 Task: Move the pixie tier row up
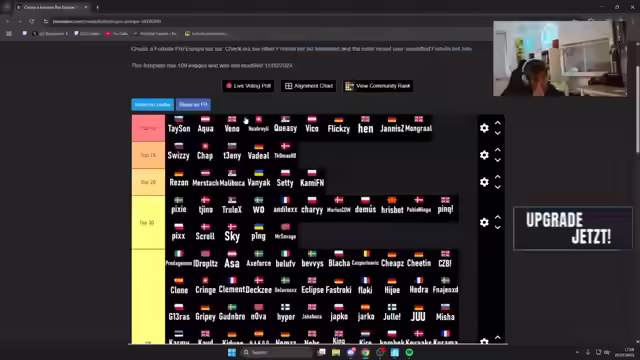498,217
